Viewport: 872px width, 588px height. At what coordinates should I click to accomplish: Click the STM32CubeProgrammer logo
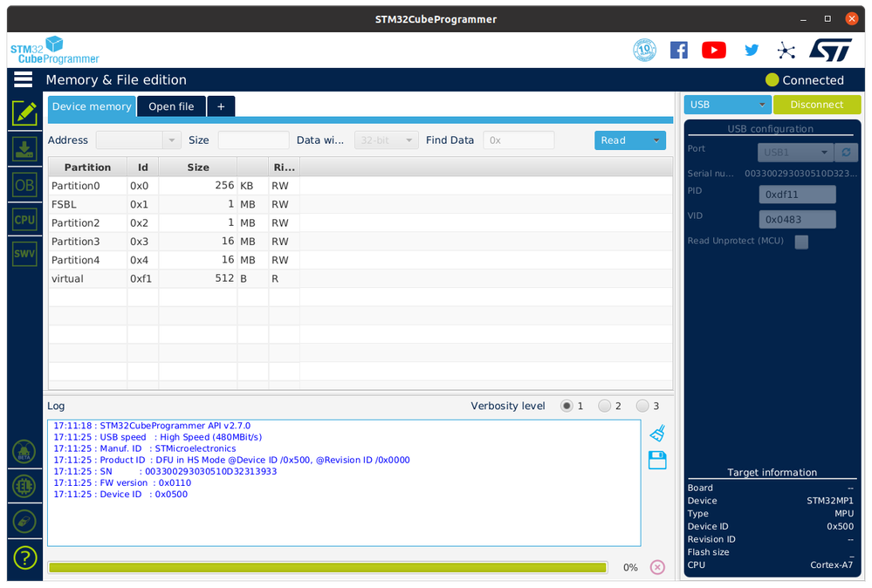pyautogui.click(x=54, y=51)
